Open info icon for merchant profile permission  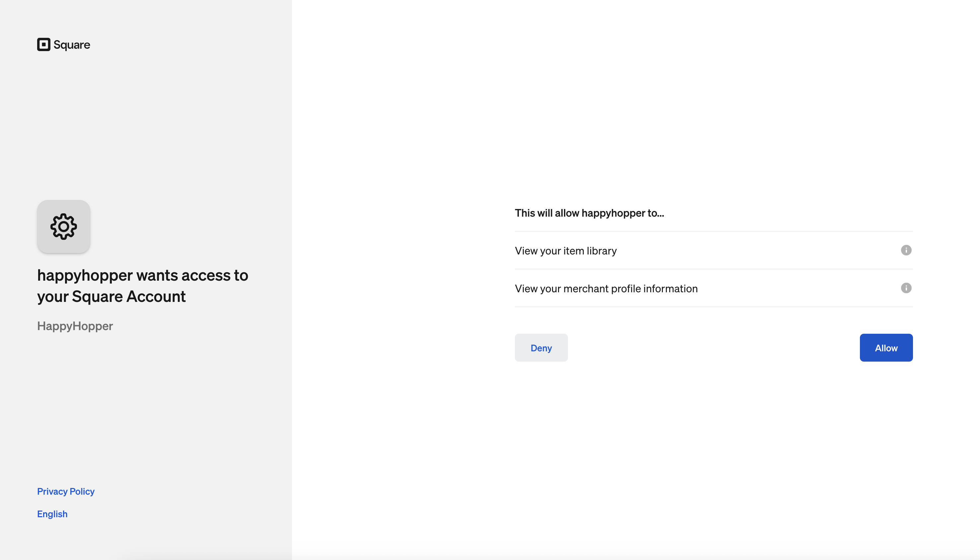[906, 288]
